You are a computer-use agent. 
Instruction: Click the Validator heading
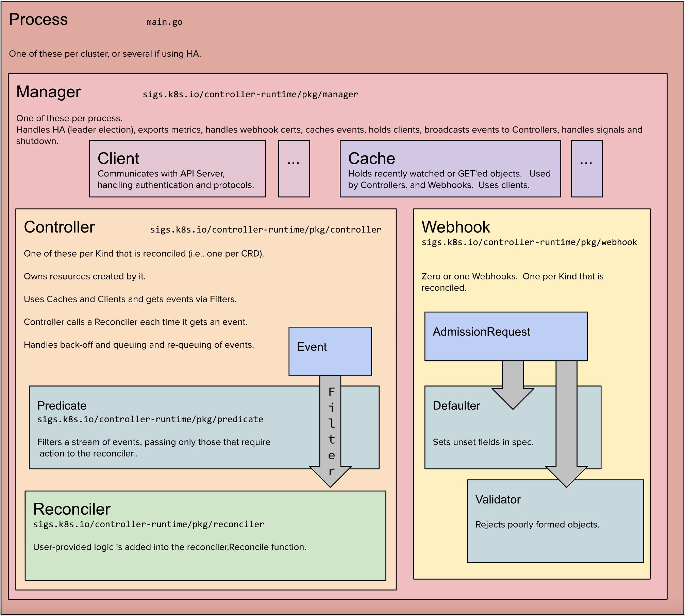pyautogui.click(x=498, y=499)
